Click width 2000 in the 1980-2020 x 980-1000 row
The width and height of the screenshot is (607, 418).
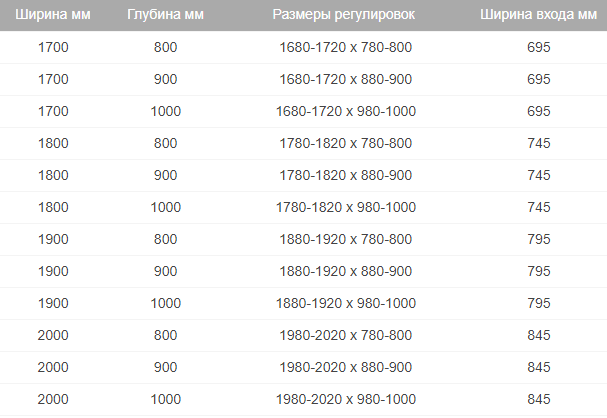point(54,399)
